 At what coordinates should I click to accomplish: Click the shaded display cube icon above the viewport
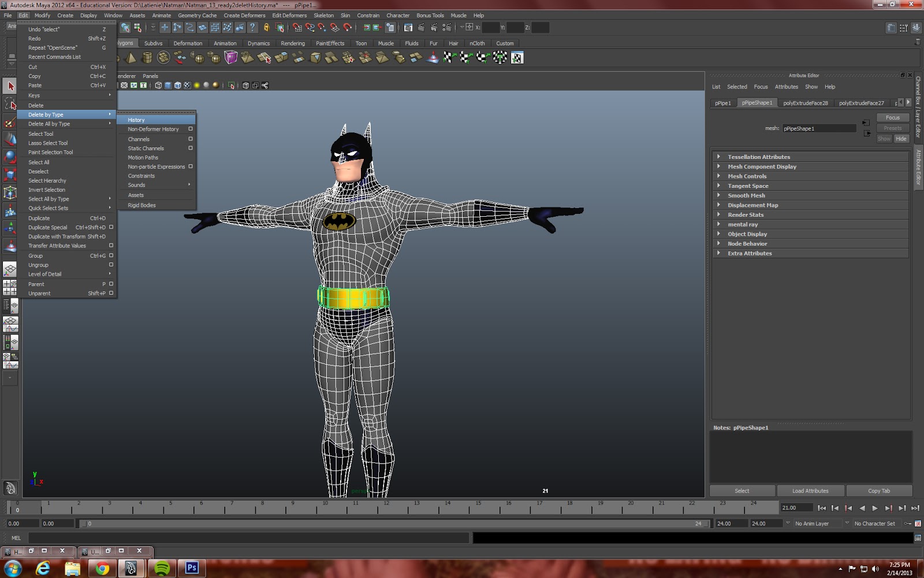click(x=168, y=85)
